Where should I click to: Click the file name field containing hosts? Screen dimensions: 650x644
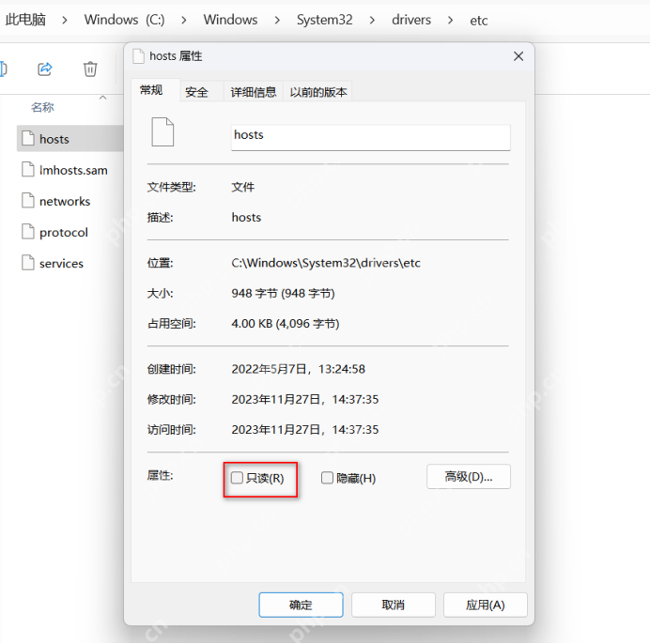(x=371, y=138)
